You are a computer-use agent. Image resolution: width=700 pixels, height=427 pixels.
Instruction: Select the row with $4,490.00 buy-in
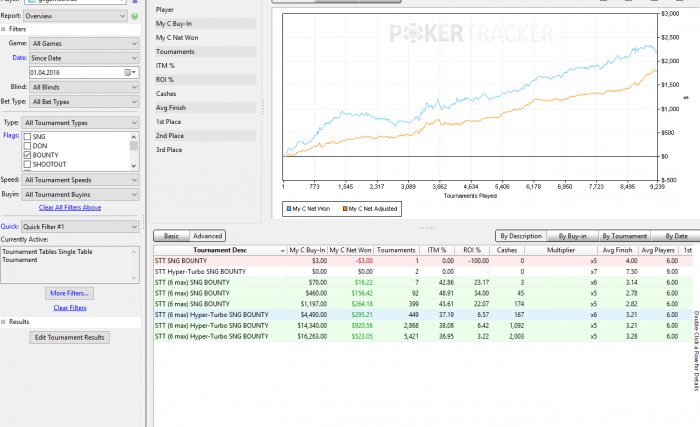[423, 314]
